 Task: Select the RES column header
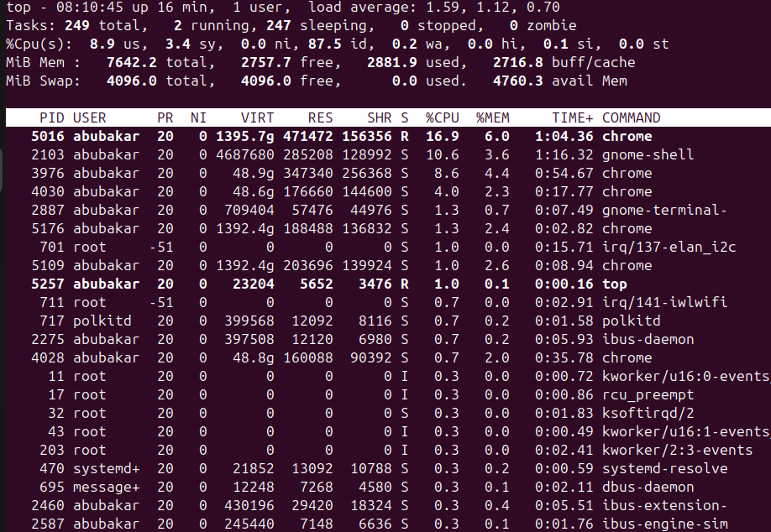[320, 117]
